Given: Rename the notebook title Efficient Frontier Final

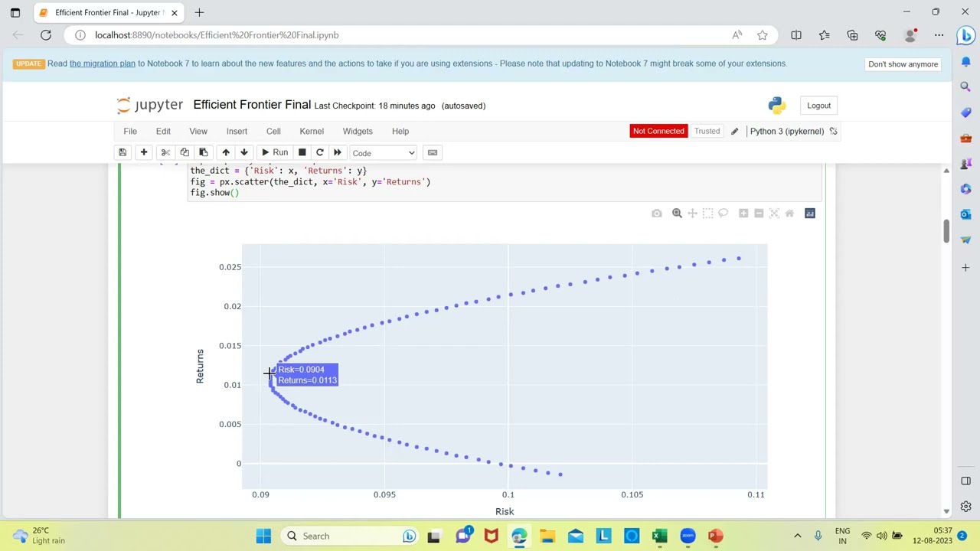Looking at the screenshot, I should coord(252,105).
